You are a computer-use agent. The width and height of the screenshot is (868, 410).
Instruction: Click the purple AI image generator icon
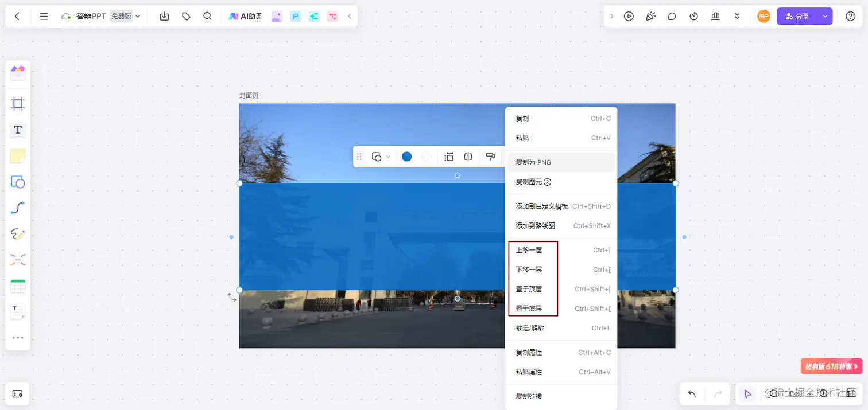[x=277, y=17]
